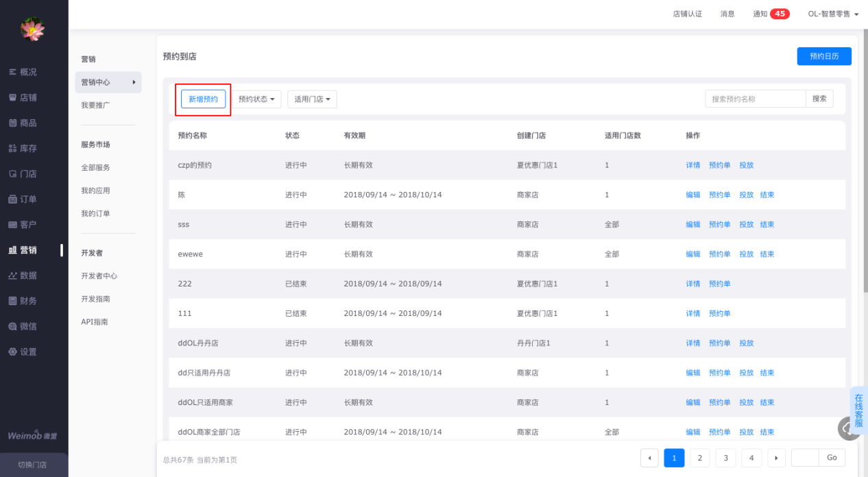Image resolution: width=868 pixels, height=477 pixels.
Task: Select page 1 in pagination
Action: pyautogui.click(x=674, y=458)
